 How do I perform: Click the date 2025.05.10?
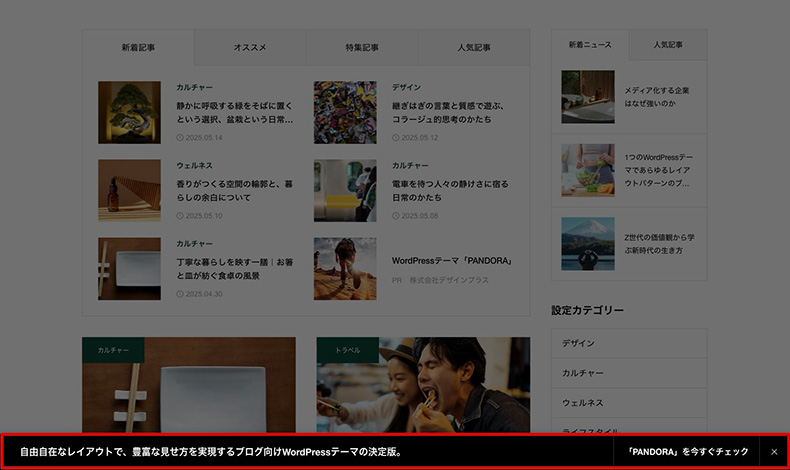[x=200, y=216]
